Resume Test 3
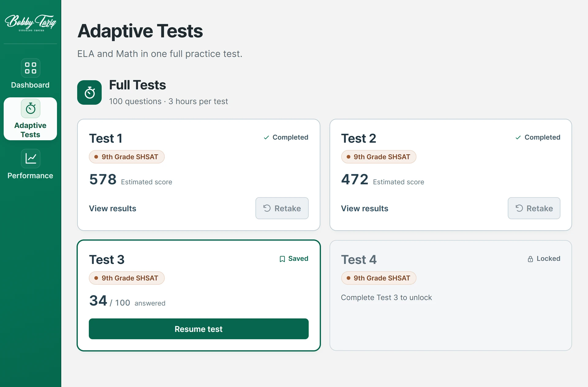Screen dimensions: 588x387 point(199,329)
